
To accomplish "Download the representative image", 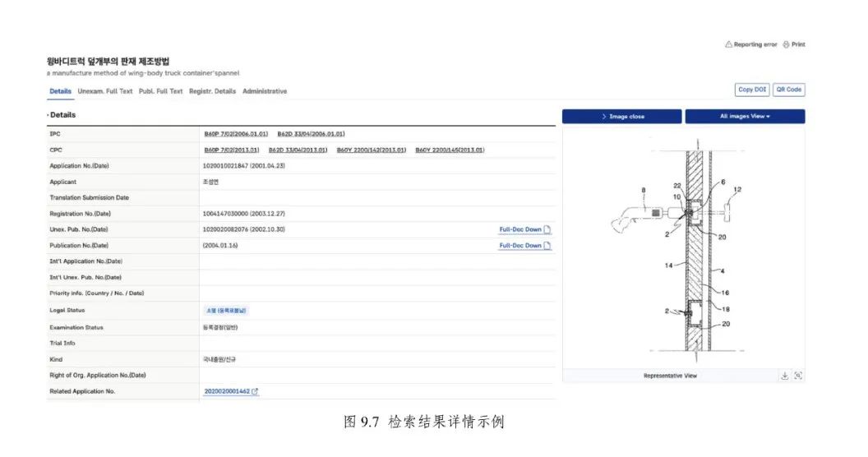I will coord(784,376).
